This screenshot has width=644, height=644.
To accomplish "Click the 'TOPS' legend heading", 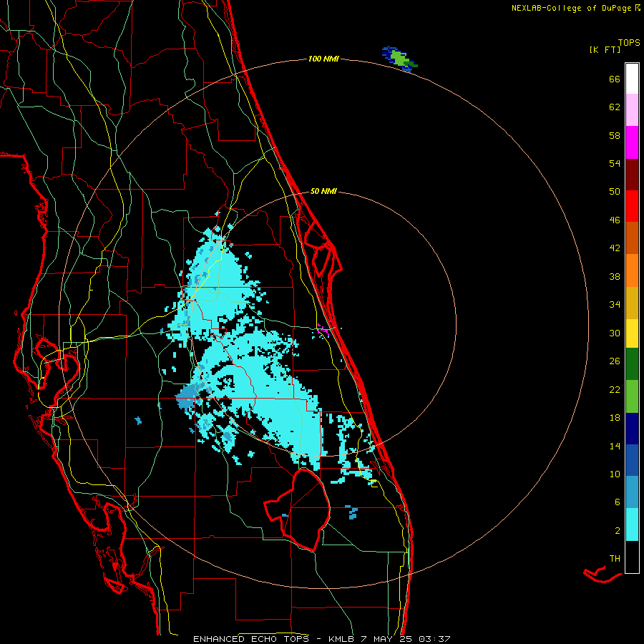I will [x=629, y=42].
